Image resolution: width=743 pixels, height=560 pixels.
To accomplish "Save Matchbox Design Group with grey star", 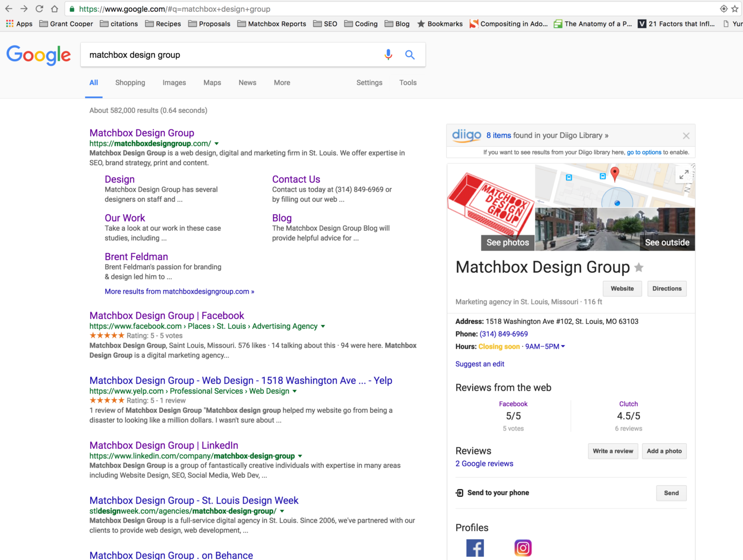I will point(639,267).
